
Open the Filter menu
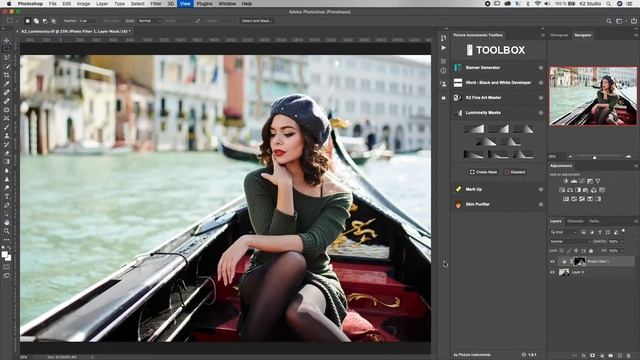point(156,4)
